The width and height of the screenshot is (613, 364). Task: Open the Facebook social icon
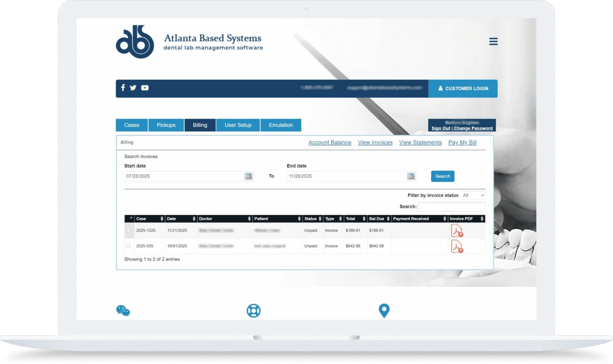pos(123,87)
